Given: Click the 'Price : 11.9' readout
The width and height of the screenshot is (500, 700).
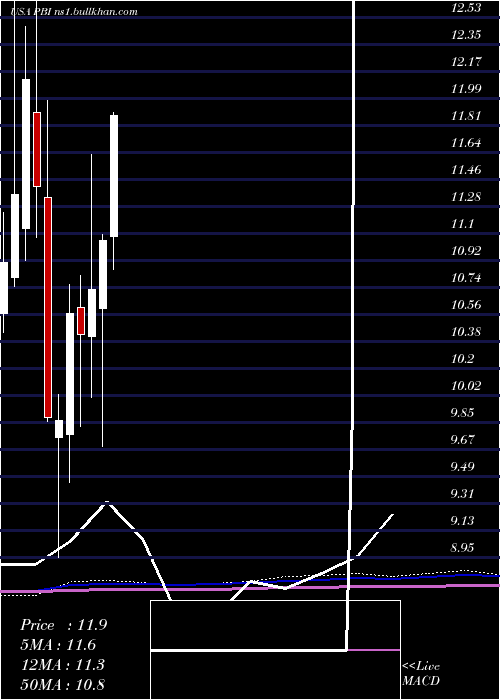Looking at the screenshot, I should tap(63, 625).
